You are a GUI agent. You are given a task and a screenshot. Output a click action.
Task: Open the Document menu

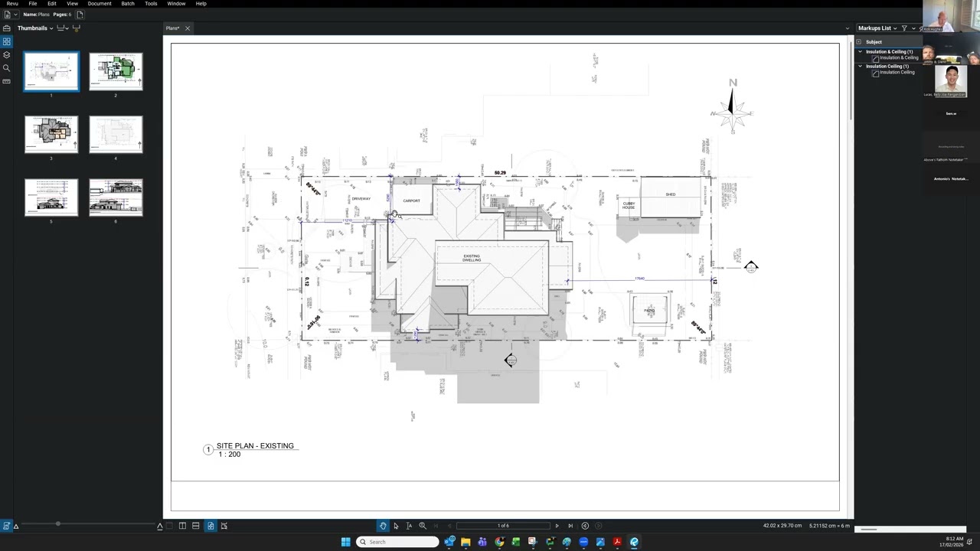100,4
